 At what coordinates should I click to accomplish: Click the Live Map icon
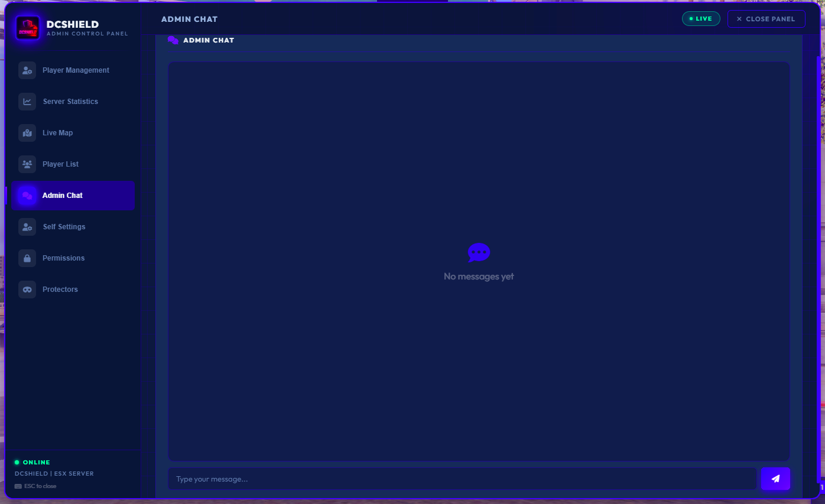point(27,133)
